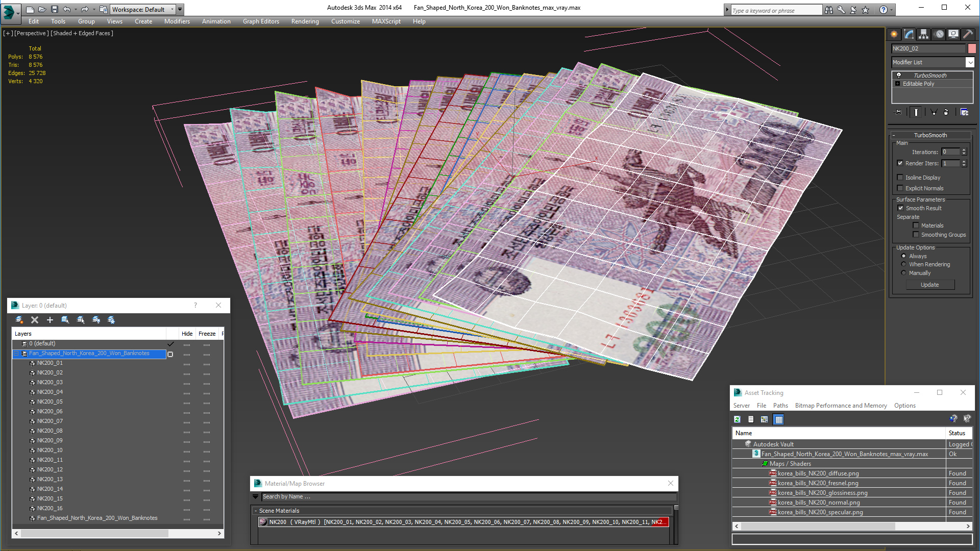Click Freeze/Unfreeze All Layers icon
This screenshot has height=551, width=980.
click(111, 320)
